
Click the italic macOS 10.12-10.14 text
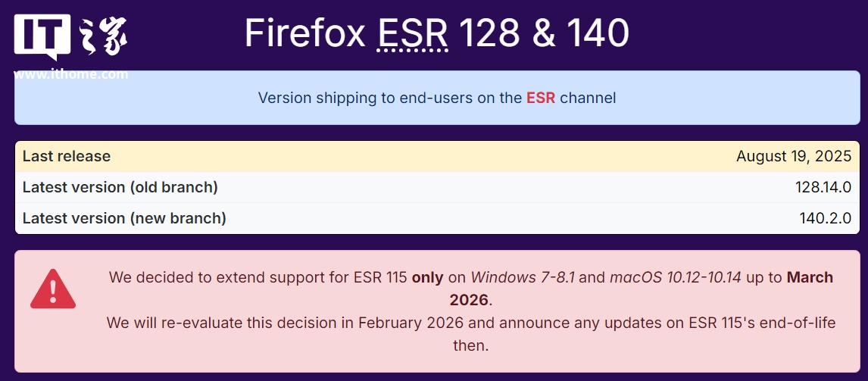[675, 277]
